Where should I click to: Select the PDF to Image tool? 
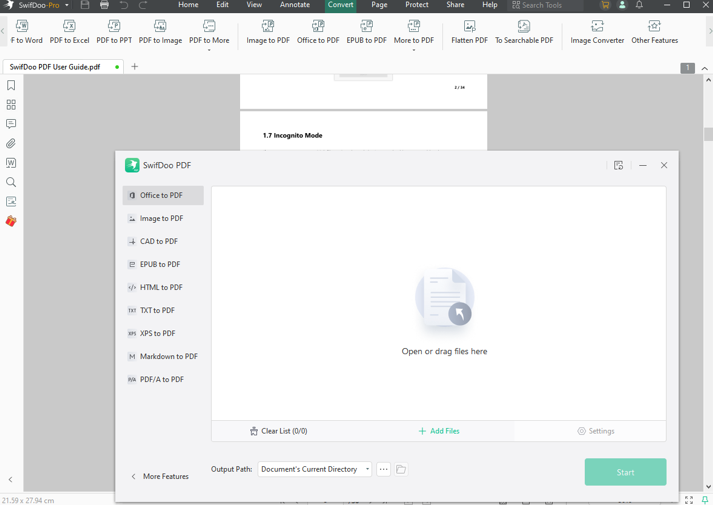160,32
